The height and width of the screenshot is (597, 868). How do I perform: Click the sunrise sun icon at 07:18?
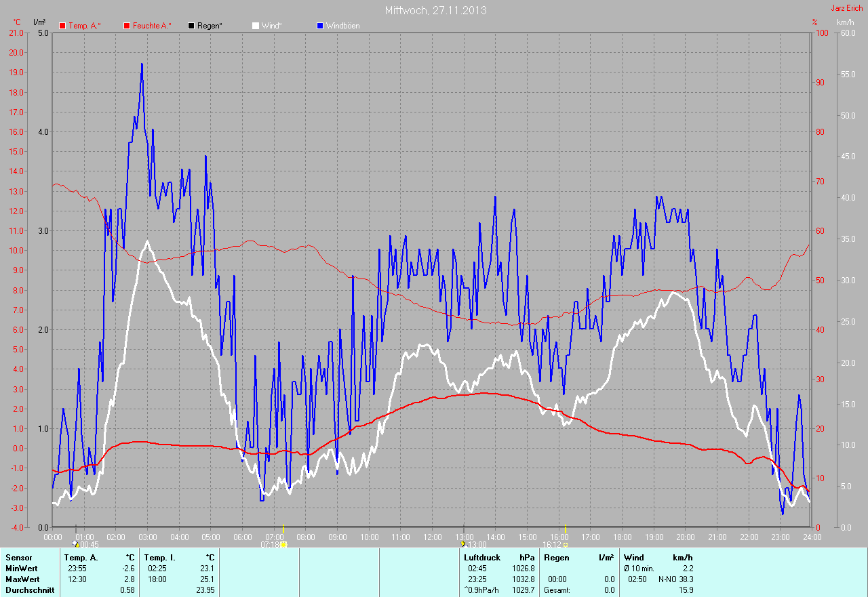click(283, 544)
